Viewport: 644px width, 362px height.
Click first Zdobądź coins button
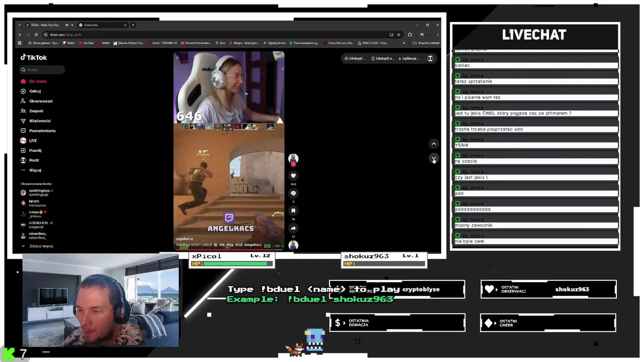pyautogui.click(x=355, y=58)
